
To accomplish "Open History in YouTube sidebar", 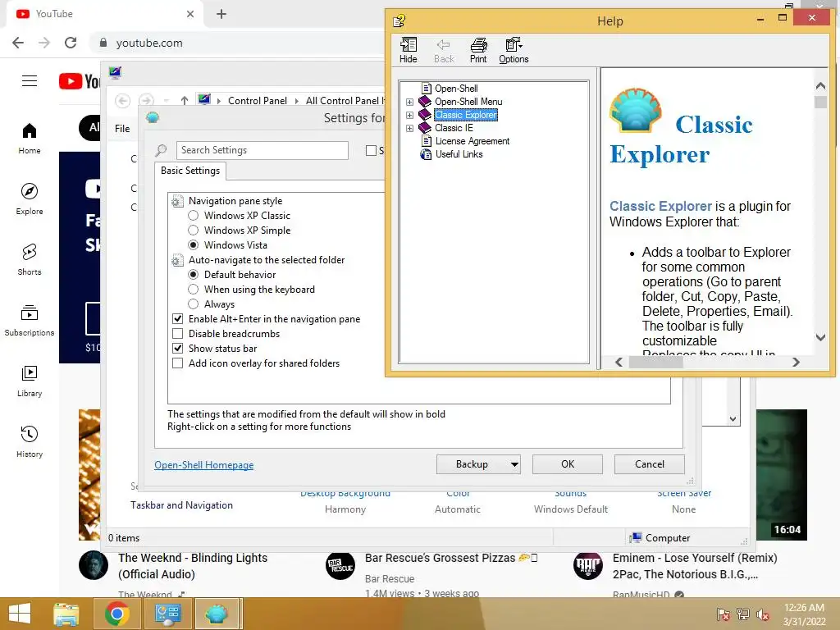I will pos(30,441).
